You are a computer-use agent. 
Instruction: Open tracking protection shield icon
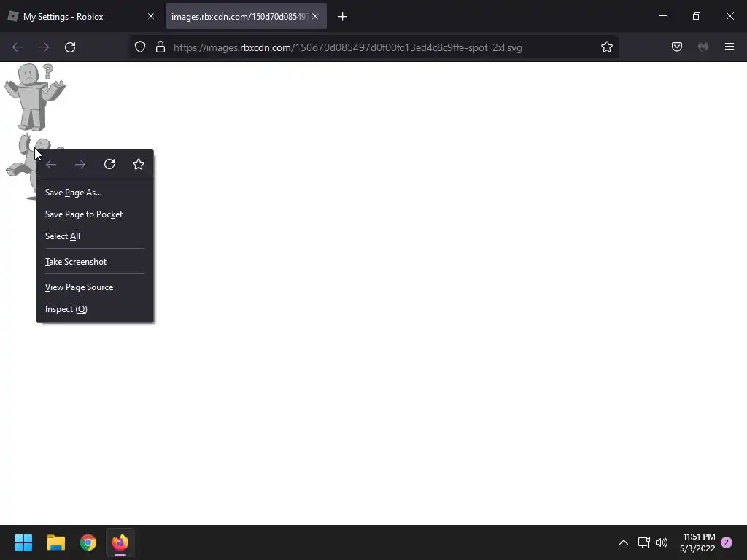(139, 47)
